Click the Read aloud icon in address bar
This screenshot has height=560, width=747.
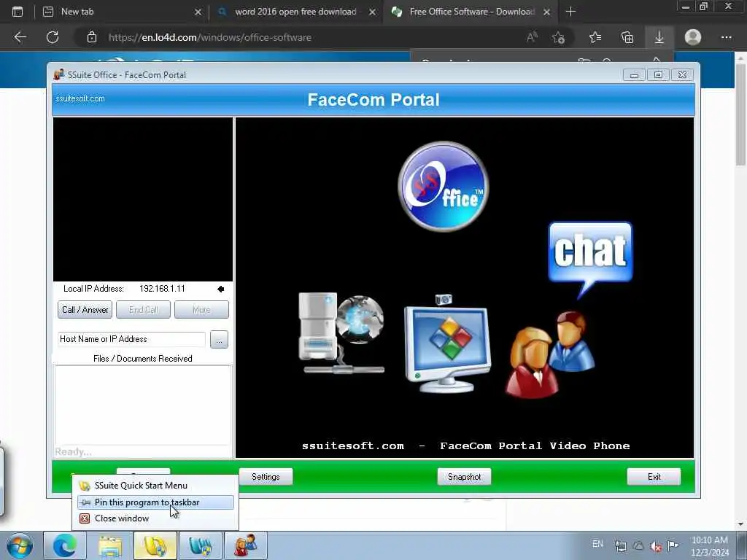pos(532,37)
